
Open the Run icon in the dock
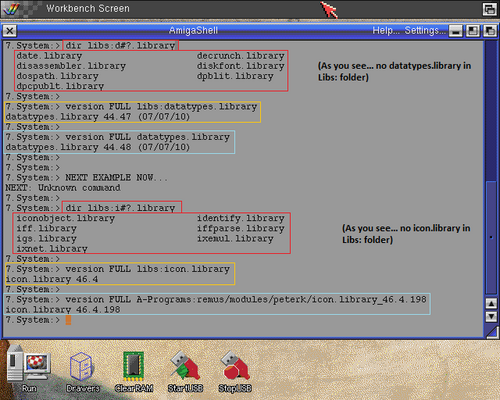click(x=29, y=368)
